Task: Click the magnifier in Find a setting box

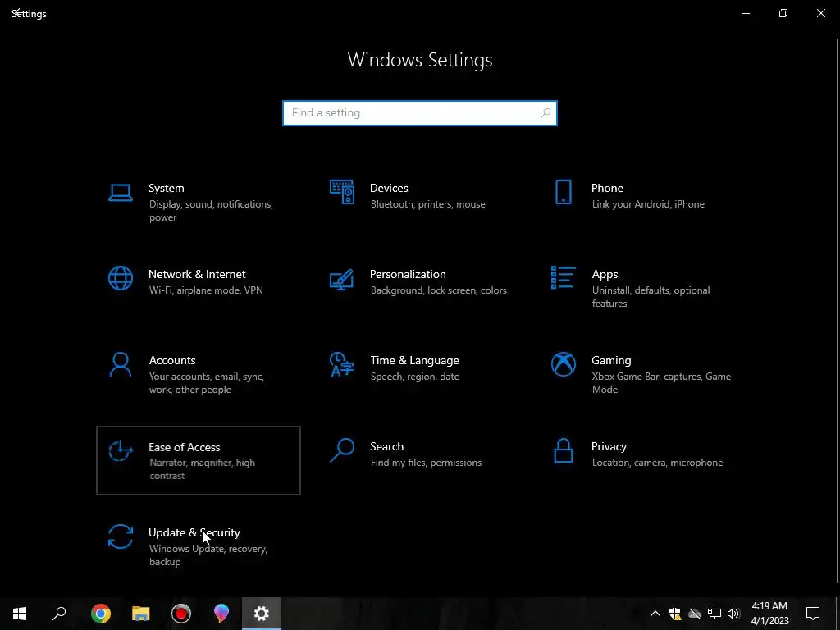Action: [x=546, y=113]
